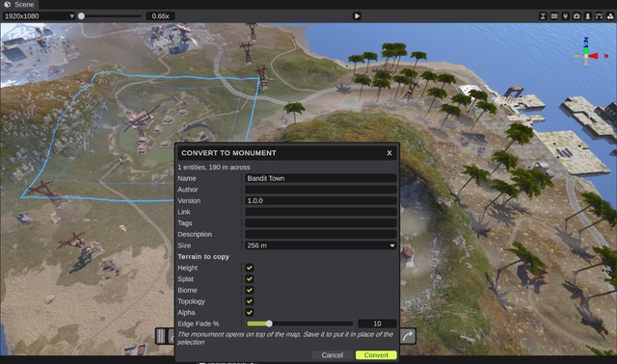
Task: Close the Convert to Monument dialog
Action: [389, 153]
